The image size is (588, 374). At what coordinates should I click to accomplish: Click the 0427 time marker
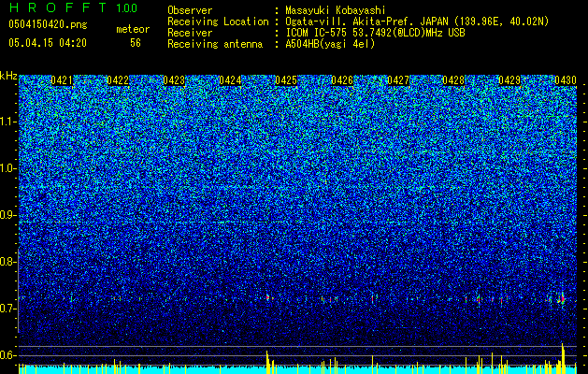point(398,80)
